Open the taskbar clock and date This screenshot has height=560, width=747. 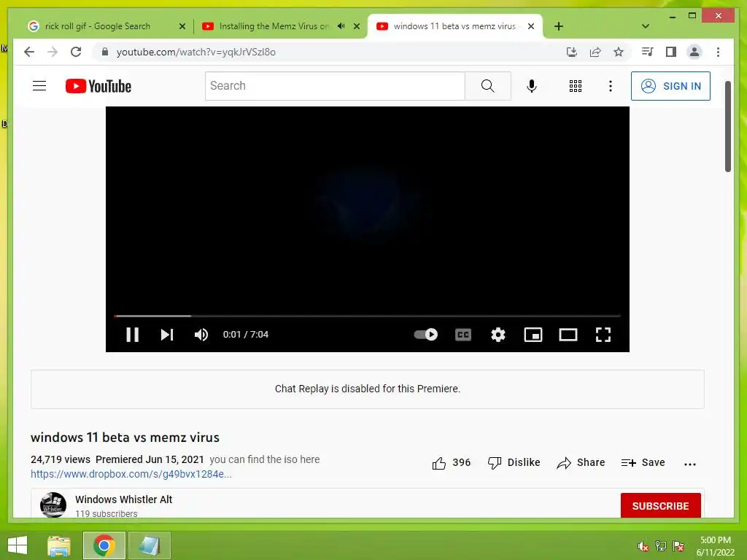coord(715,546)
